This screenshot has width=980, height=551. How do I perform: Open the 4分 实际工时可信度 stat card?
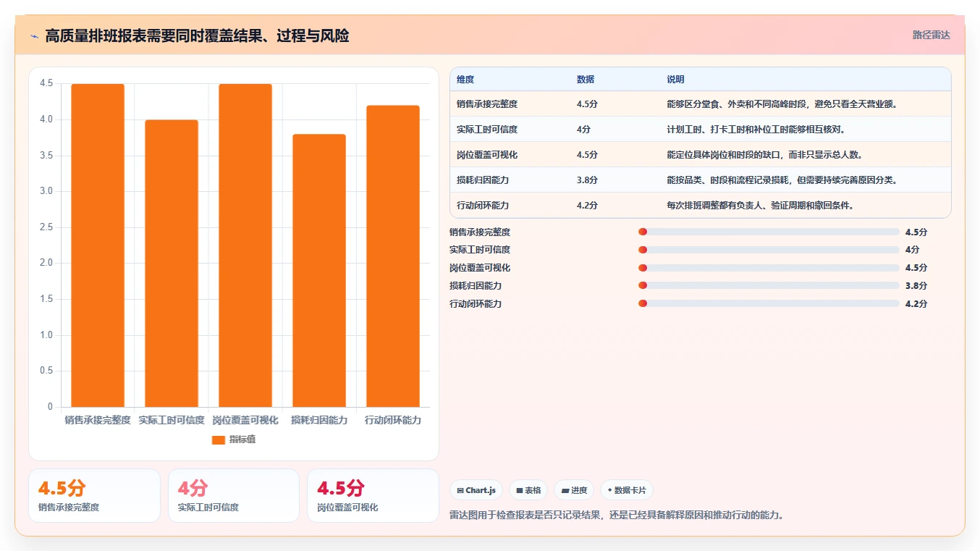pos(233,495)
